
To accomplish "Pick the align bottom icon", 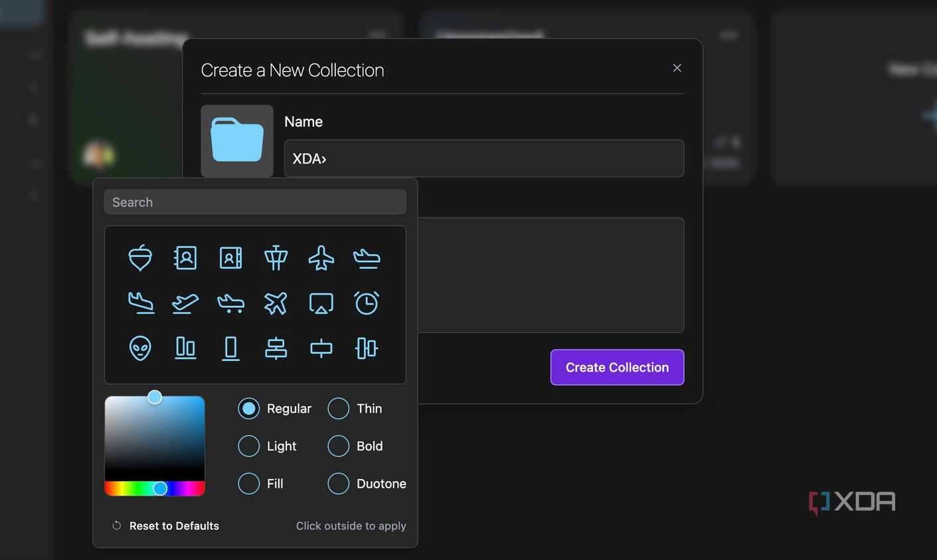I will click(185, 348).
